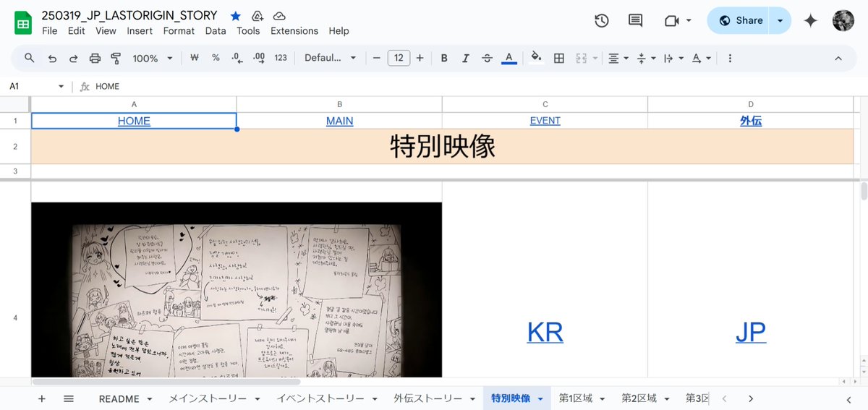Open the Format menu
Viewport: 868px width, 410px height.
click(x=179, y=31)
